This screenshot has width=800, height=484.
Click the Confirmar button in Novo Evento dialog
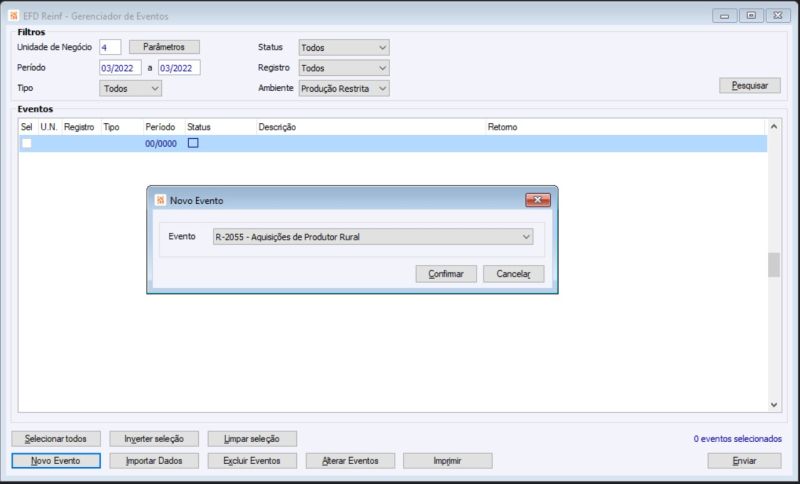[x=446, y=274]
